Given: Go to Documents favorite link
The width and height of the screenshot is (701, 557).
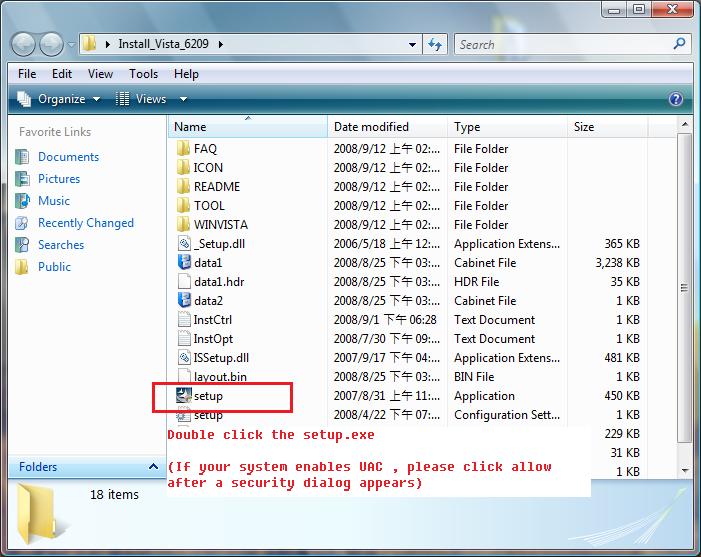Looking at the screenshot, I should coord(68,157).
